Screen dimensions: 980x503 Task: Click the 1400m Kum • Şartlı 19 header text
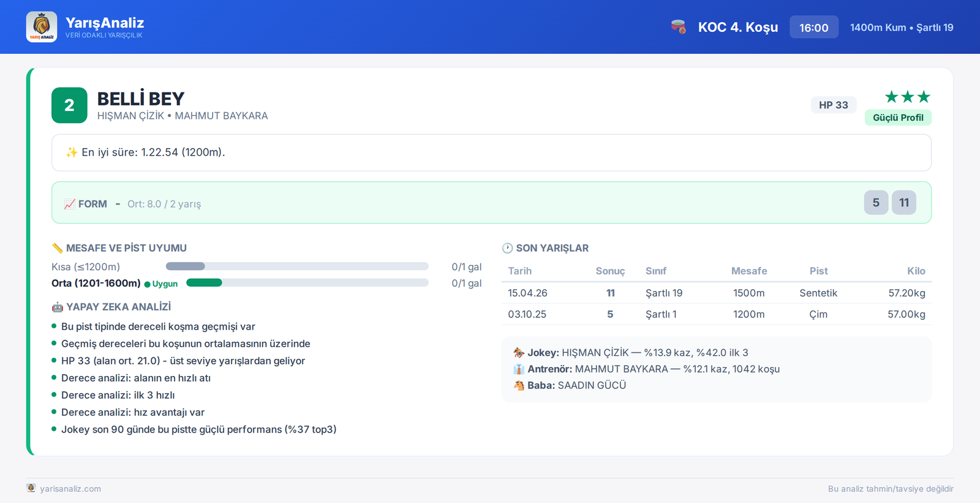click(902, 28)
